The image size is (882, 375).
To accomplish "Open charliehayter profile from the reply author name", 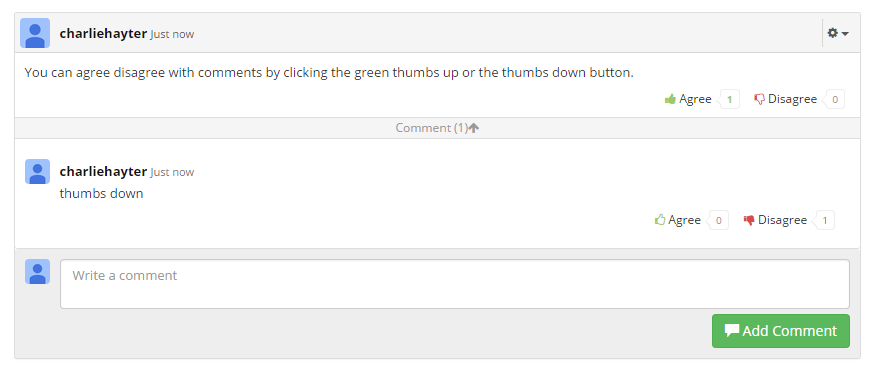I will (x=103, y=171).
